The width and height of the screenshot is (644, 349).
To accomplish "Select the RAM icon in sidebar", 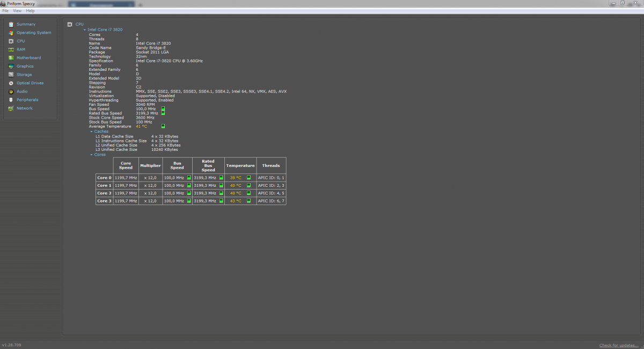I will pyautogui.click(x=11, y=49).
